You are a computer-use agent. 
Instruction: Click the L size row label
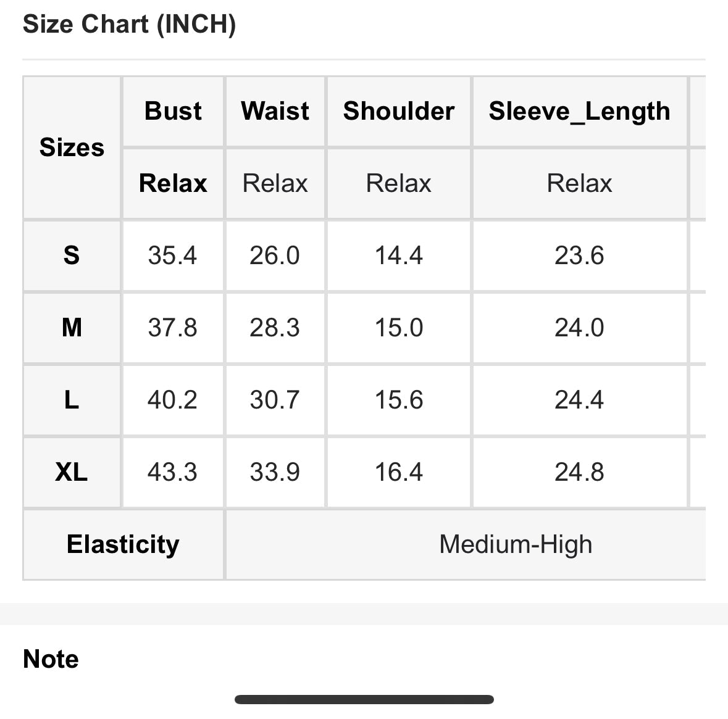pyautogui.click(x=72, y=400)
